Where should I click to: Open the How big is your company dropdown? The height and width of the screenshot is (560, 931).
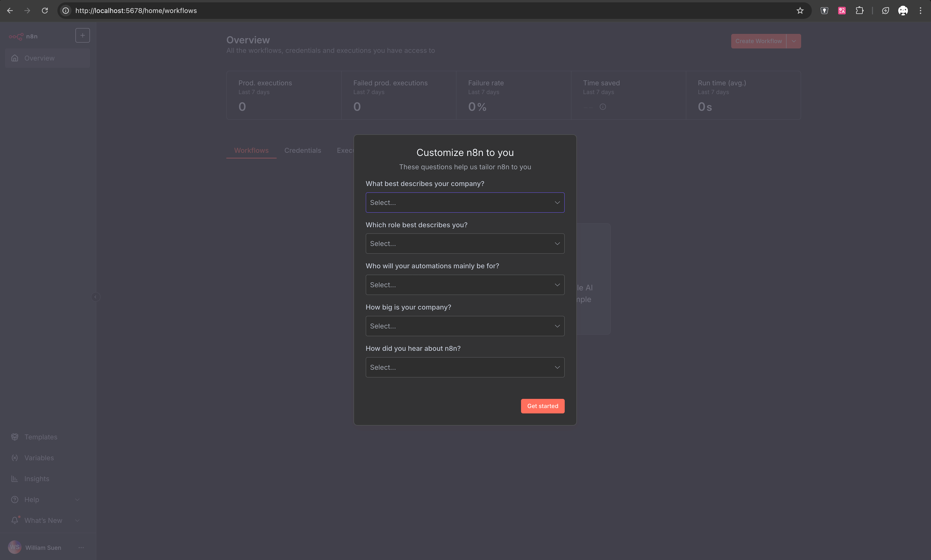point(465,326)
